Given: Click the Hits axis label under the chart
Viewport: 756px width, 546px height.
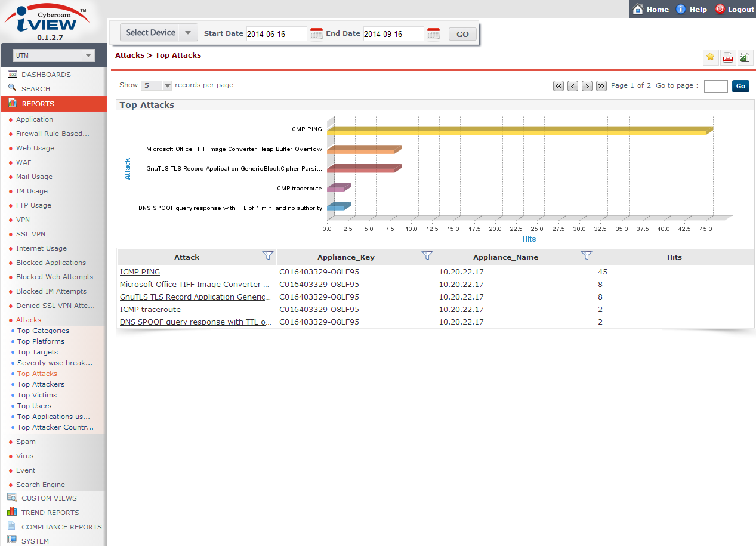Looking at the screenshot, I should click(529, 239).
